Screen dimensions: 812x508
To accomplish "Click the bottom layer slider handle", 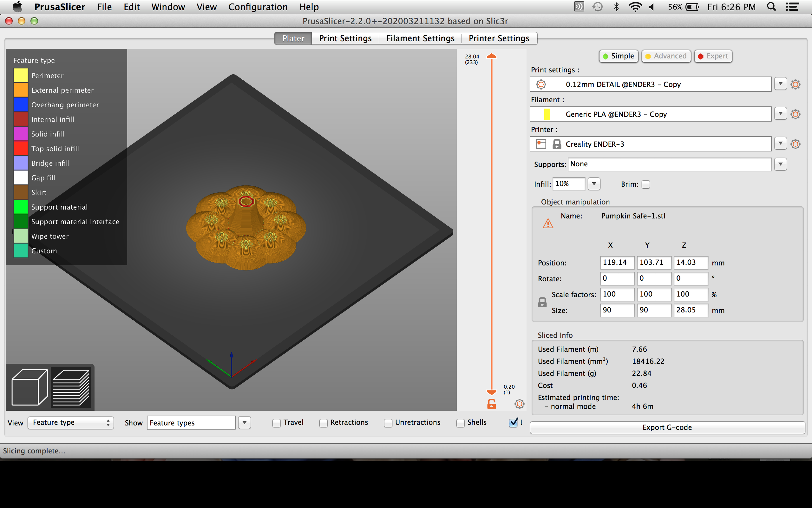I will (x=492, y=392).
